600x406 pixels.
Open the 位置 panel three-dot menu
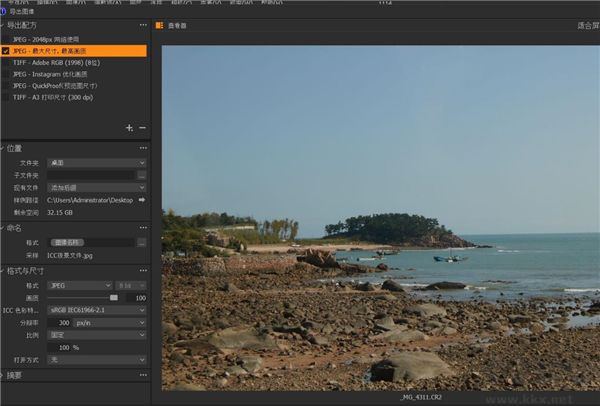[x=142, y=148]
